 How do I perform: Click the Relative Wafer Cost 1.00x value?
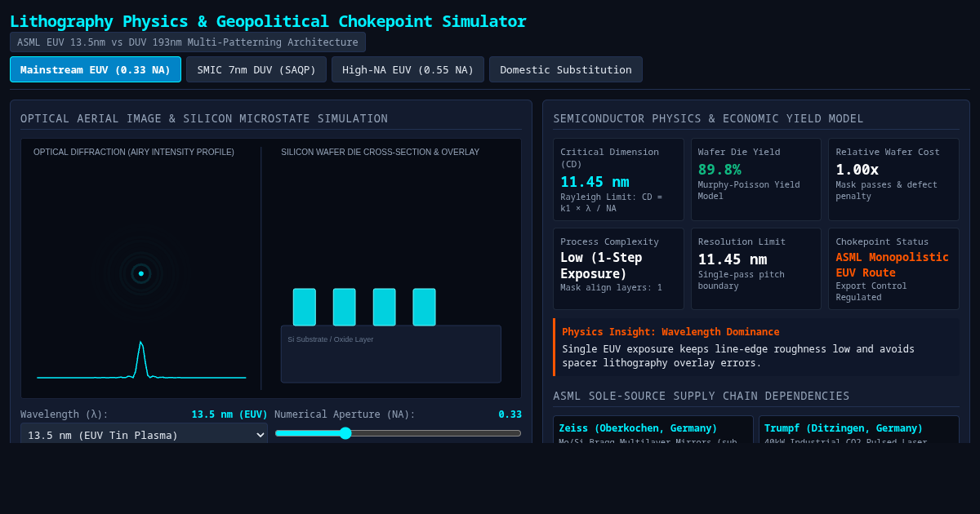click(x=857, y=170)
